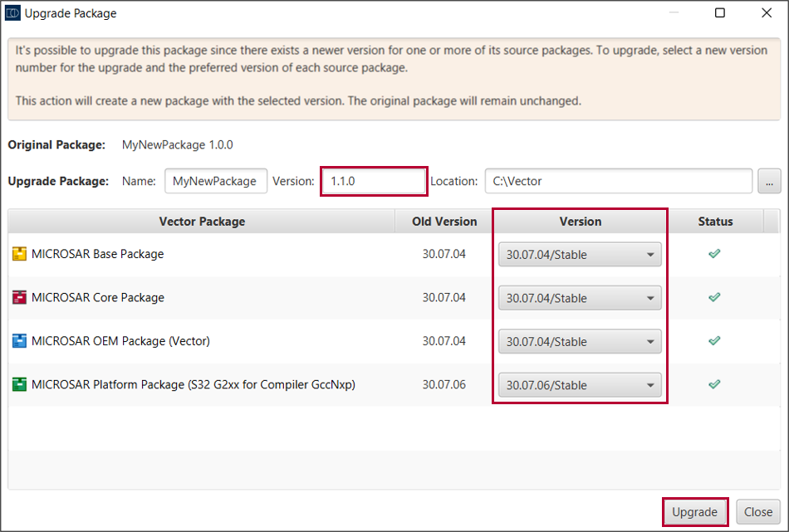Click the original package text MyNewPackage 1.0.0

[177, 144]
